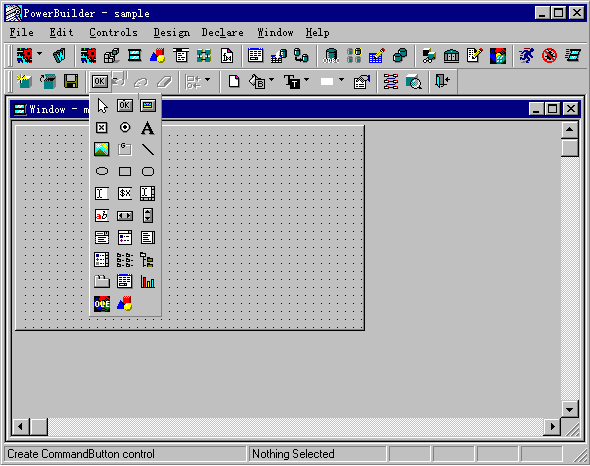Viewport: 590px width, 466px height.
Task: Select the RadioButton control icon in the palette
Action: (x=125, y=128)
